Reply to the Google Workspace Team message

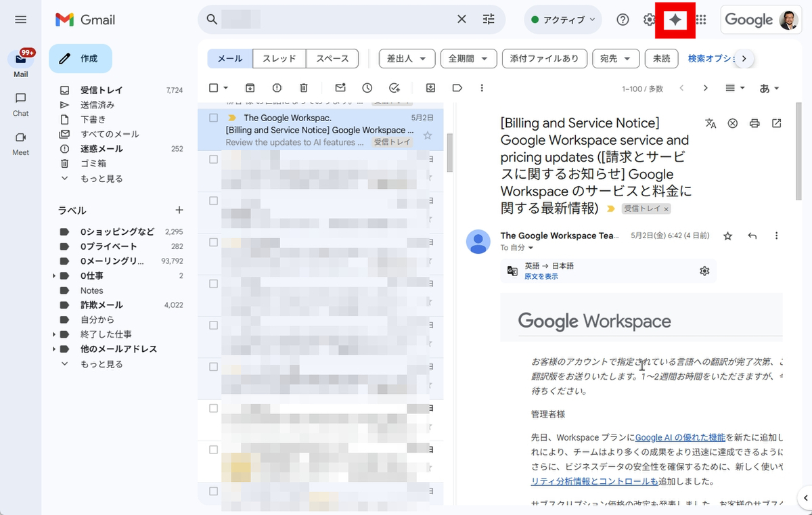click(752, 236)
